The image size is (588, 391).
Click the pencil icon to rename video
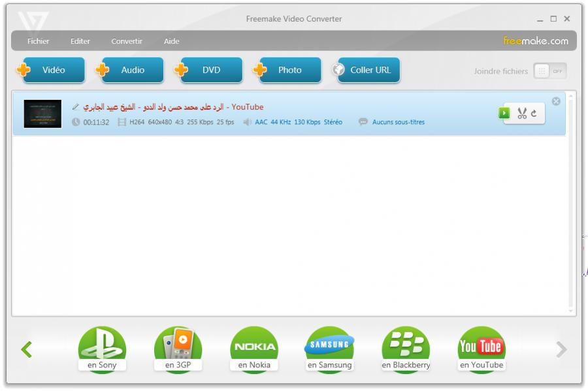[x=76, y=107]
